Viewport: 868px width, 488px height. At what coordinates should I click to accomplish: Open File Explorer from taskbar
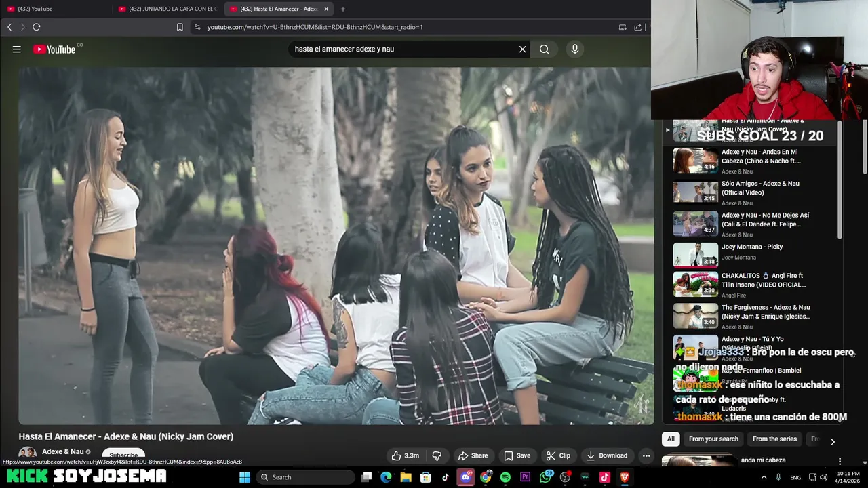pyautogui.click(x=406, y=477)
